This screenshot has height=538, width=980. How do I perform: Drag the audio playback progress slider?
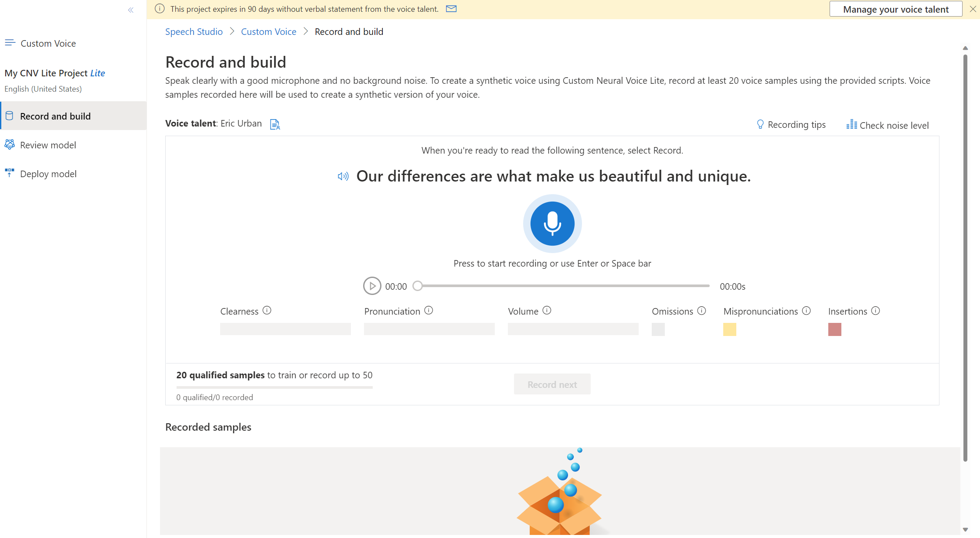click(x=418, y=286)
